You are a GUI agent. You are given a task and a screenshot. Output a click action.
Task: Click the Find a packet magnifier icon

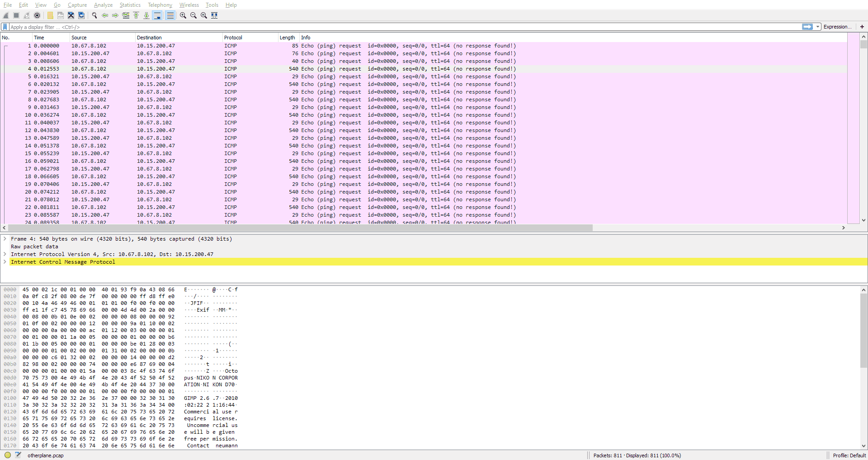point(94,15)
